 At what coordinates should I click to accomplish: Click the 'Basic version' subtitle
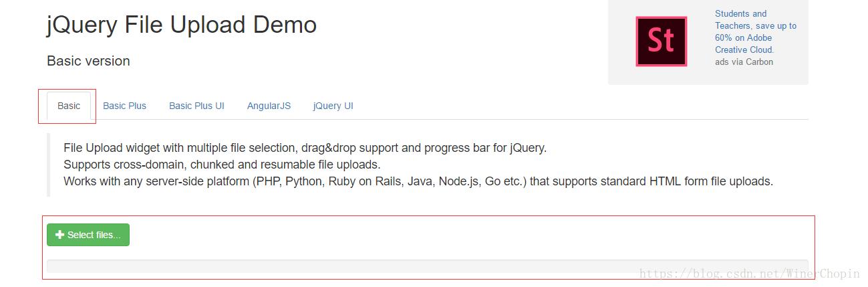88,61
